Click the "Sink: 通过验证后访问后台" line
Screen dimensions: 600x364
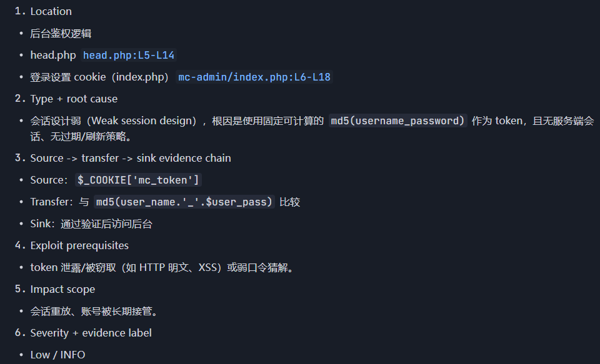point(91,224)
